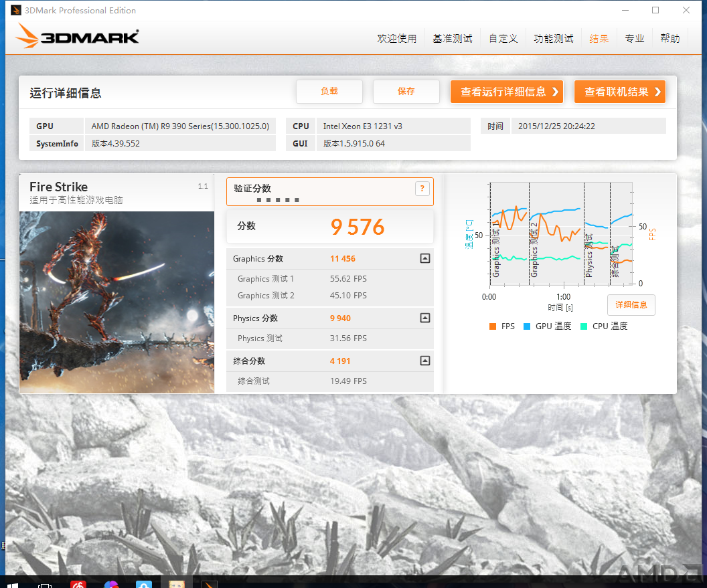
Task: Click the temperature and FPS chart
Action: point(561,234)
